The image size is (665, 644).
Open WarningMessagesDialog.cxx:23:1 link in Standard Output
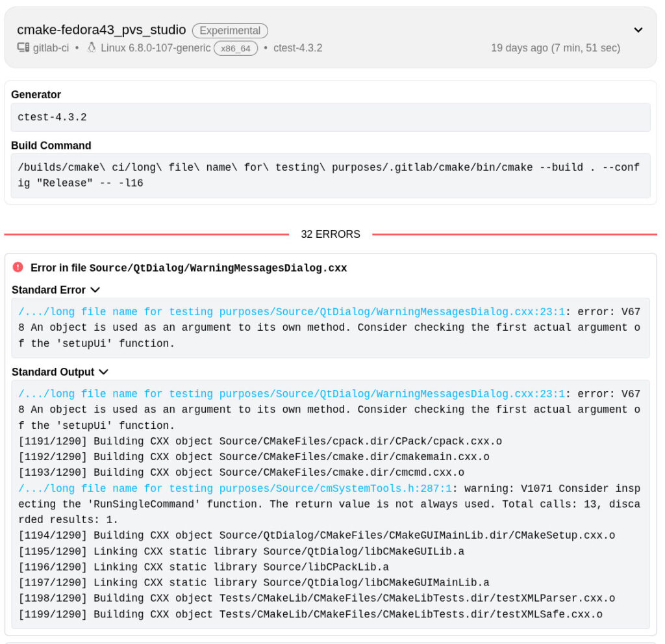[292, 394]
